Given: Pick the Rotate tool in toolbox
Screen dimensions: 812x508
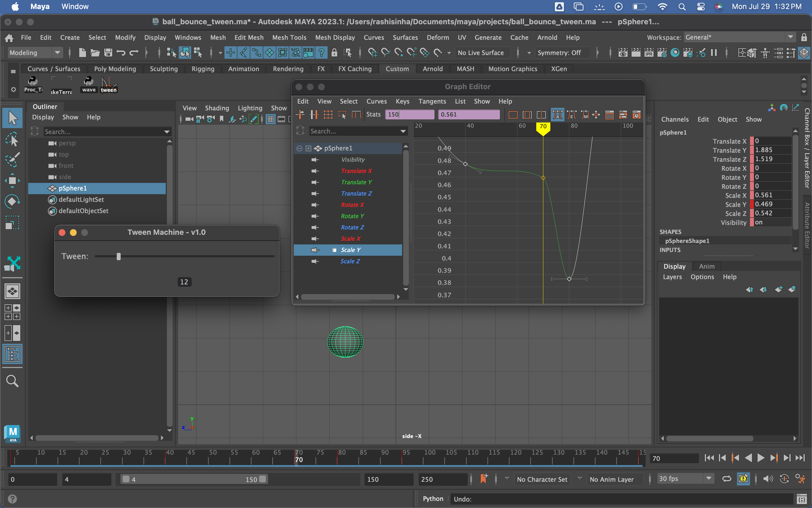Looking at the screenshot, I should [x=12, y=202].
